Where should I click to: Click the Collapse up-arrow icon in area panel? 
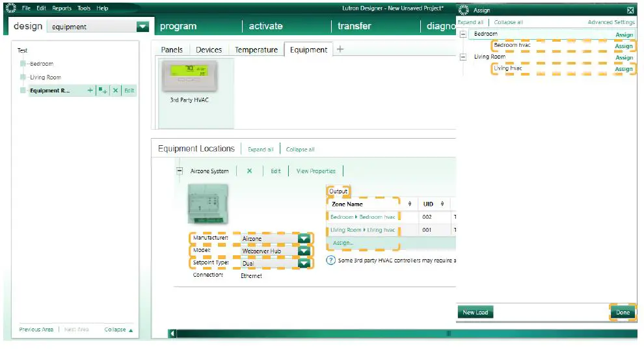click(131, 330)
